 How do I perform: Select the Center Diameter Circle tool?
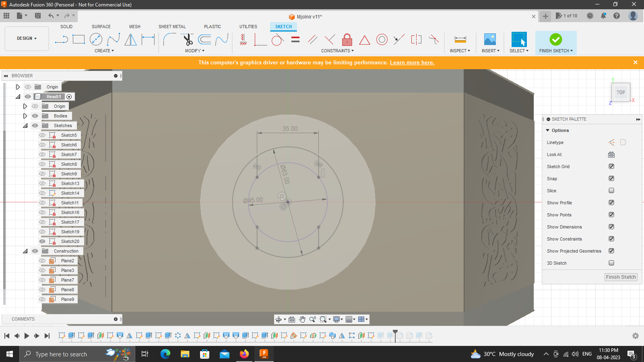[x=96, y=39]
